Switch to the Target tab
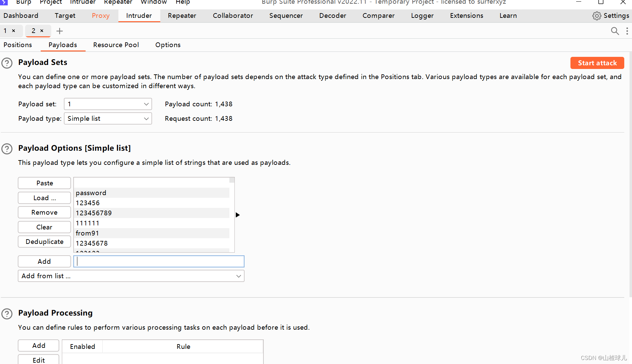This screenshot has width=632, height=364. coord(65,15)
